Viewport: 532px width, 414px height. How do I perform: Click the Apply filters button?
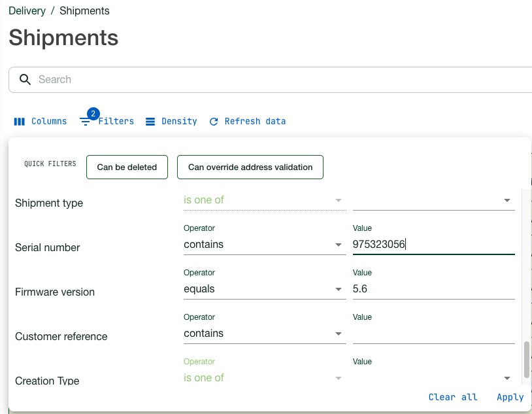click(510, 397)
